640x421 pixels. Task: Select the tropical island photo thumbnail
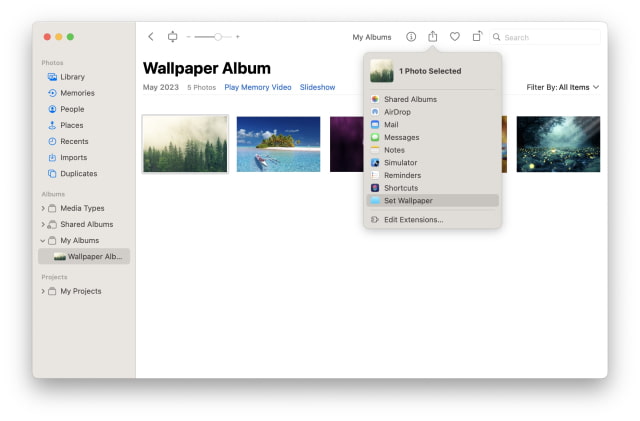(x=278, y=144)
